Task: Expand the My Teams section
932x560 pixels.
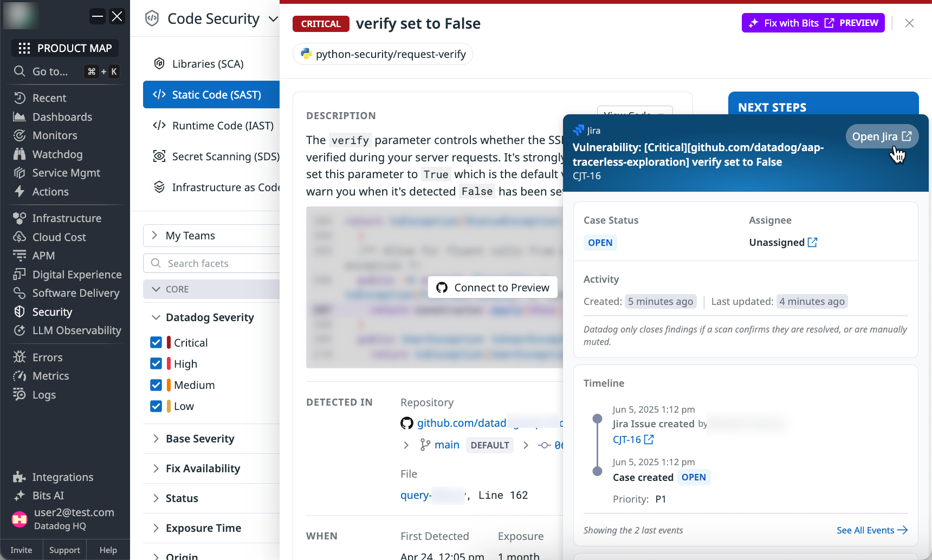Action: [154, 235]
